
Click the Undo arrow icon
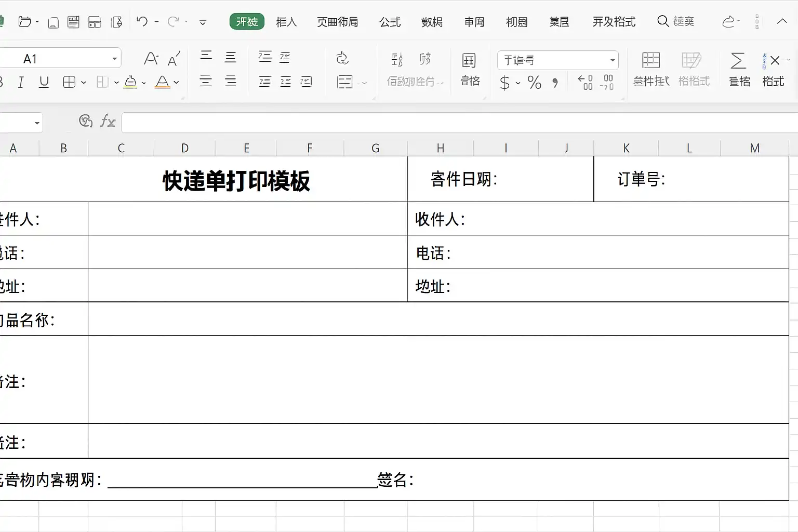coord(142,21)
